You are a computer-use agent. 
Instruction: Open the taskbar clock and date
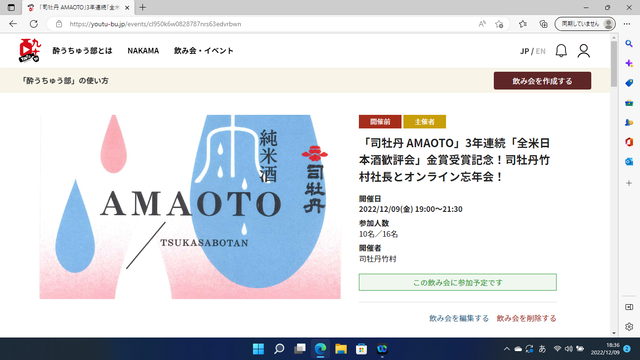(x=605, y=349)
